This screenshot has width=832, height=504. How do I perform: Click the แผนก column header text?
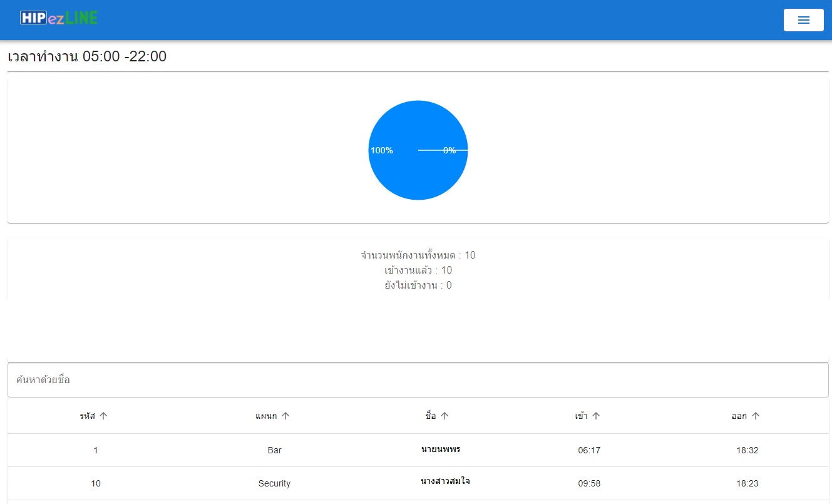click(266, 416)
